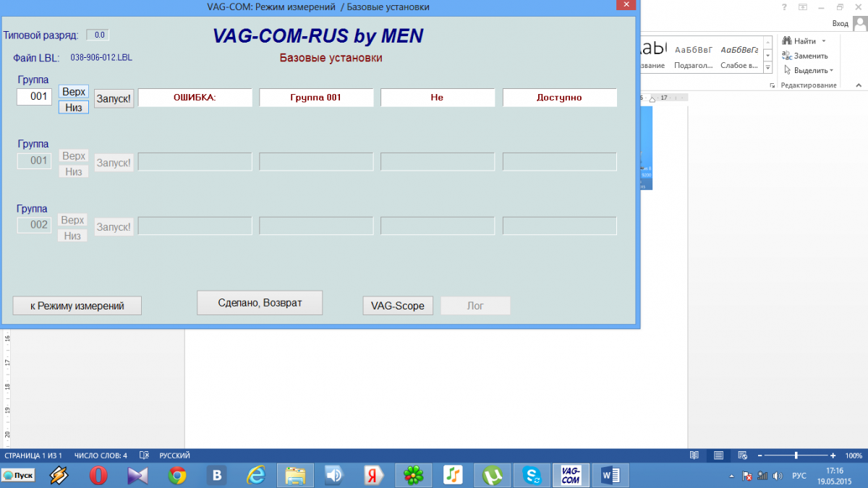Screen dimensions: 868x488
Task: Click the zoom out minus button in Word
Action: [759, 455]
